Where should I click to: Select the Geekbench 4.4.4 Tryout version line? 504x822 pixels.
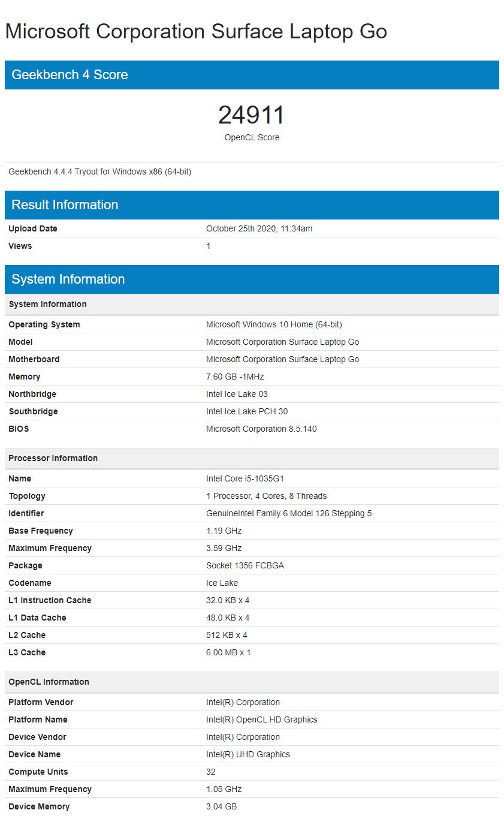click(x=100, y=171)
